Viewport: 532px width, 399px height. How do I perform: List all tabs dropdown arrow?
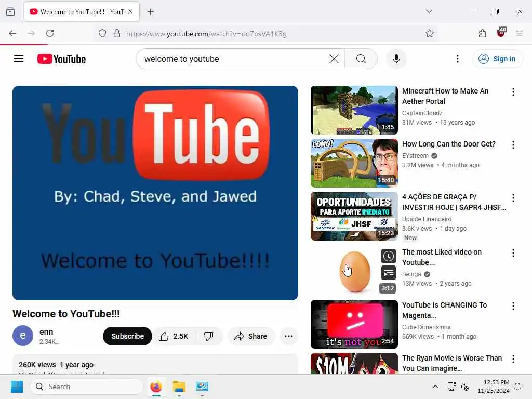429,11
